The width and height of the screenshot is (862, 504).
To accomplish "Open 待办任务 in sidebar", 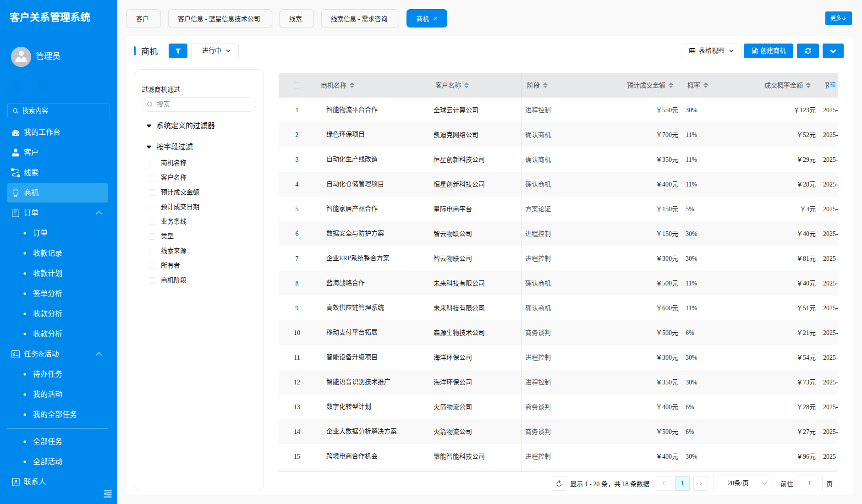I will click(48, 374).
